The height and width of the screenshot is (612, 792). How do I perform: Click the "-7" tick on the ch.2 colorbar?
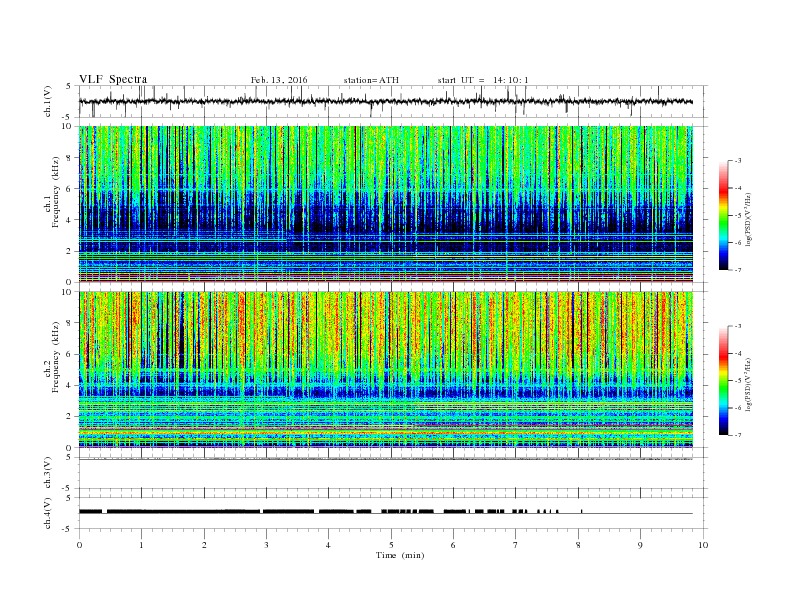pyautogui.click(x=738, y=435)
